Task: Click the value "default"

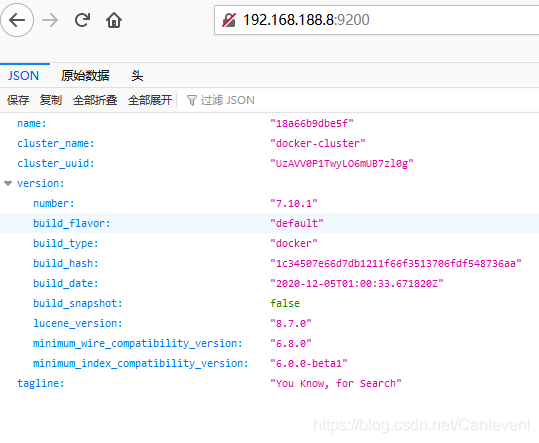Action: (297, 223)
